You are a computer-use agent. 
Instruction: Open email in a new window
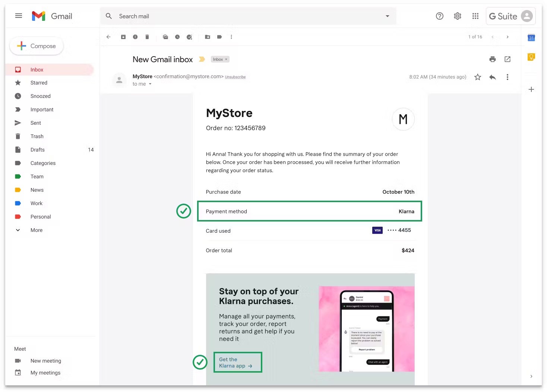click(508, 59)
